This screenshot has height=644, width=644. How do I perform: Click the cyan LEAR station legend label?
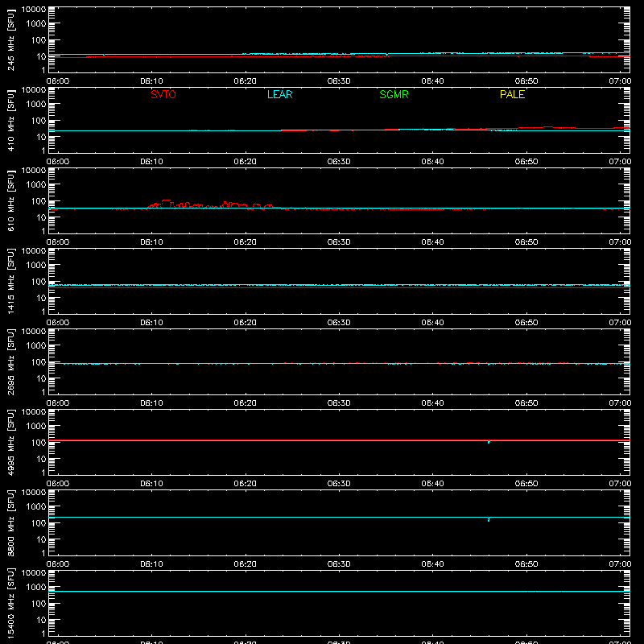pyautogui.click(x=279, y=94)
